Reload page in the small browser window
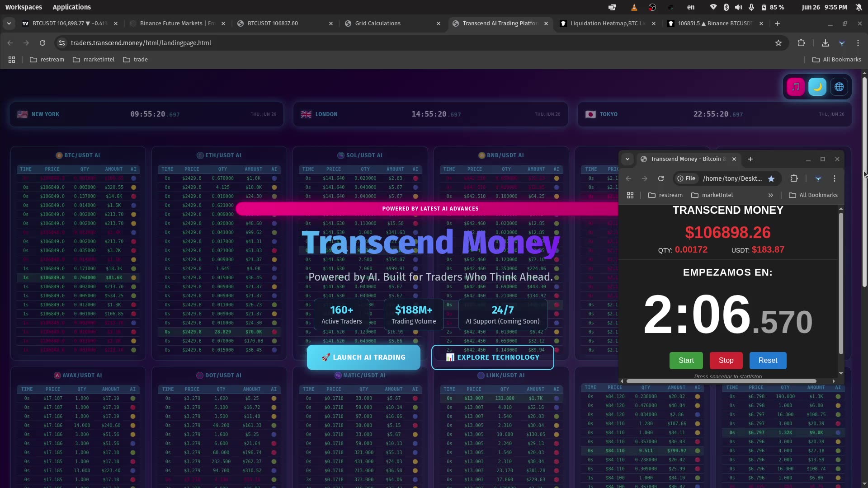868x488 pixels. [x=660, y=178]
